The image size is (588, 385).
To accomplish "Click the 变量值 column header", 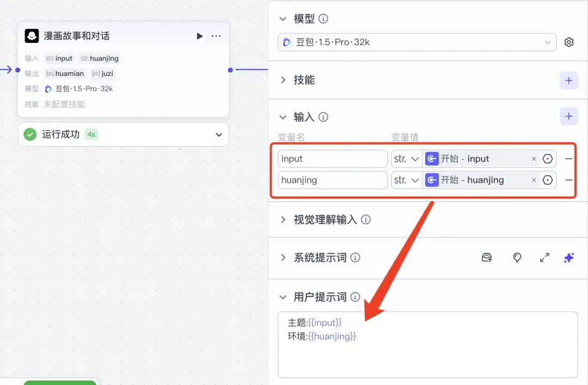I will 405,138.
